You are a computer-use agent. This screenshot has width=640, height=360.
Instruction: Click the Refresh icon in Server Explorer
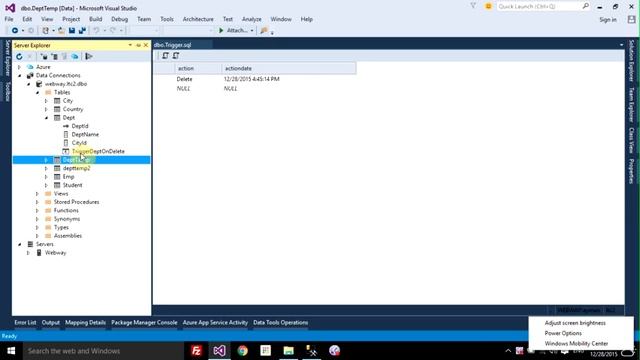point(19,56)
